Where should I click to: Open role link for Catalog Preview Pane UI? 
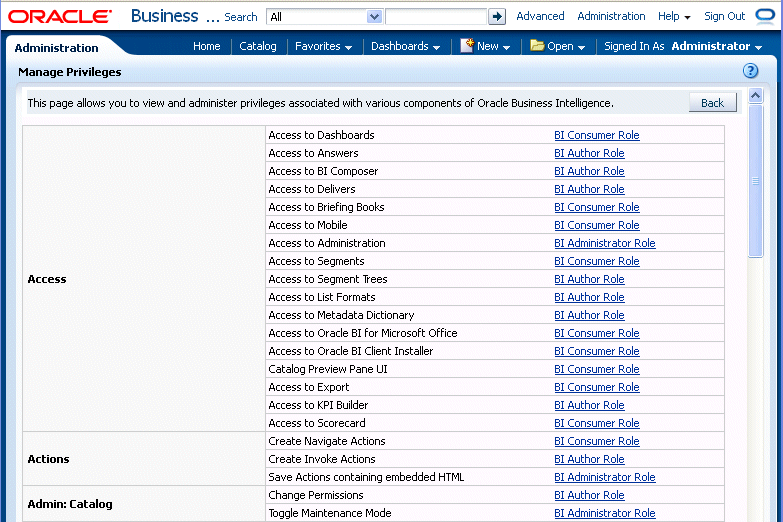pos(597,369)
